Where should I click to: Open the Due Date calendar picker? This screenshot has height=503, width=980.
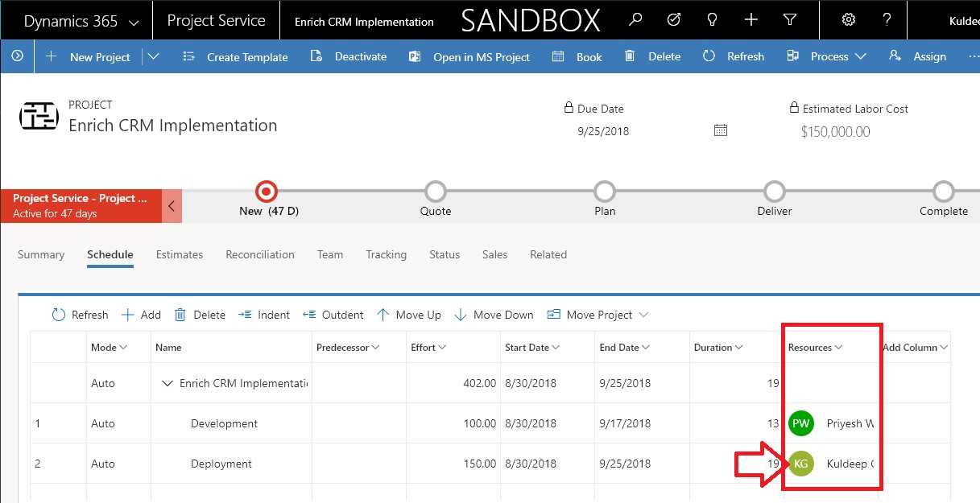click(721, 130)
